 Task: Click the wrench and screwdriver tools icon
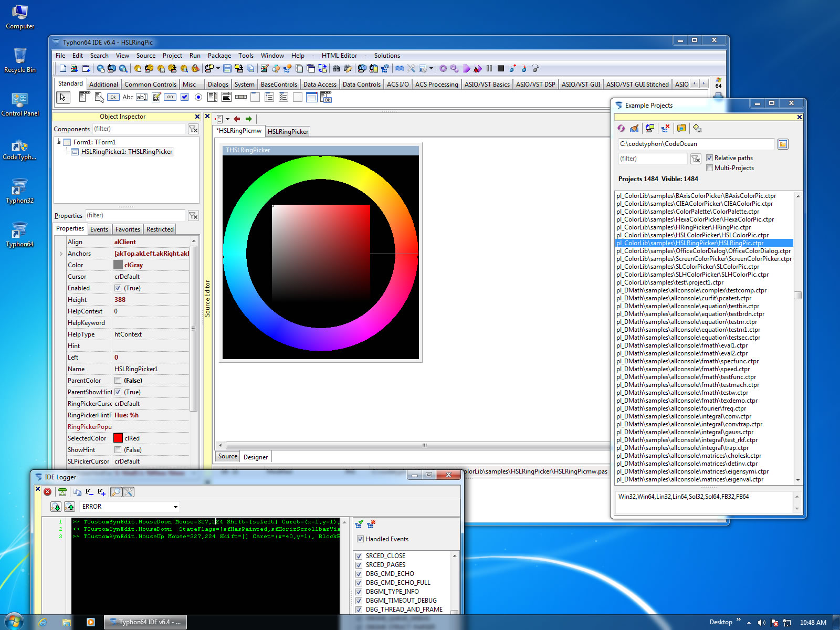tap(411, 68)
